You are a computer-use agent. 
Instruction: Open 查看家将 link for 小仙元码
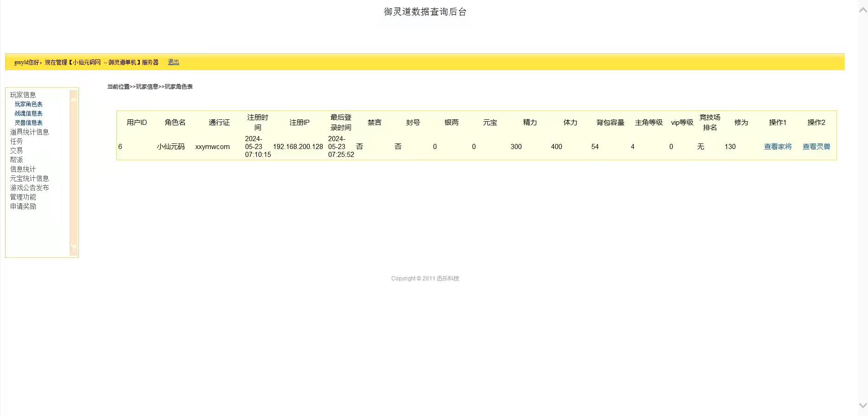coord(778,147)
